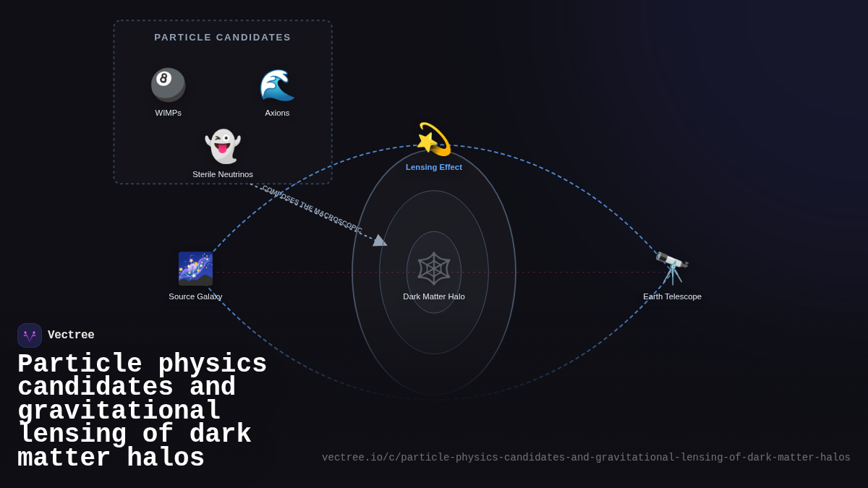
Task: Click the galaxy image for Source Galaxy
Action: [195, 268]
